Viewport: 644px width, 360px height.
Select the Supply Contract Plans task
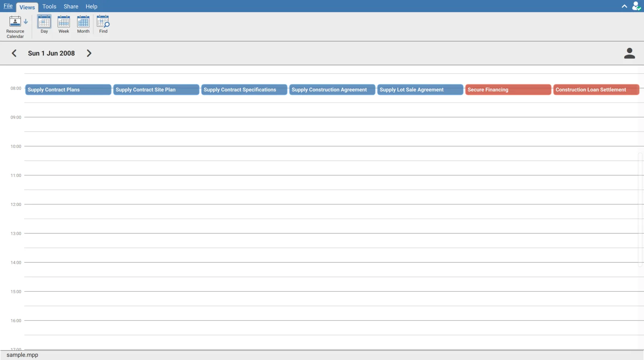(68, 90)
